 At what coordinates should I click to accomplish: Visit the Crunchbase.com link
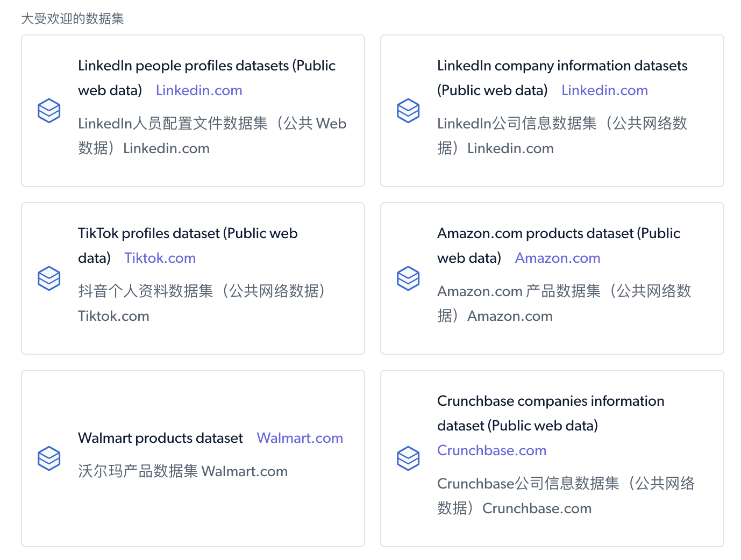[x=491, y=450]
